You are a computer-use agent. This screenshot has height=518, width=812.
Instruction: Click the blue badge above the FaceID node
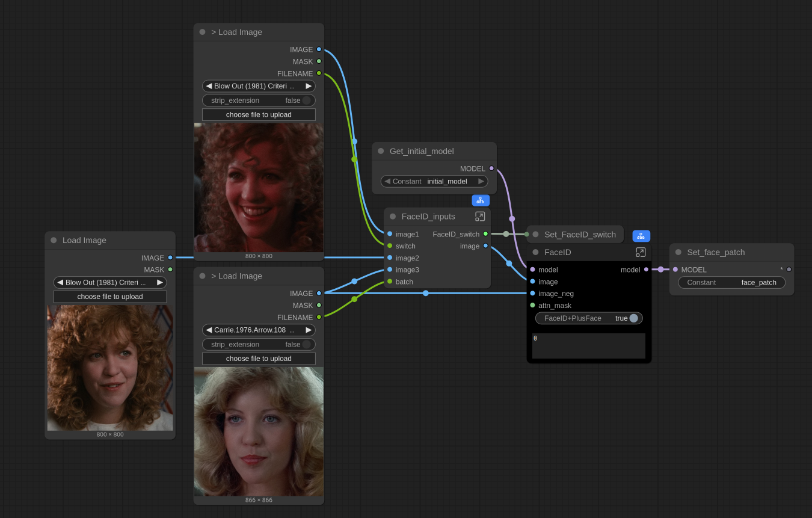coord(641,236)
